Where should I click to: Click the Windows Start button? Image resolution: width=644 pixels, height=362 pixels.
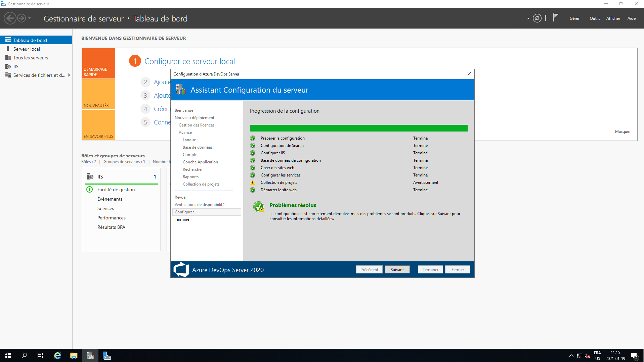point(8,356)
